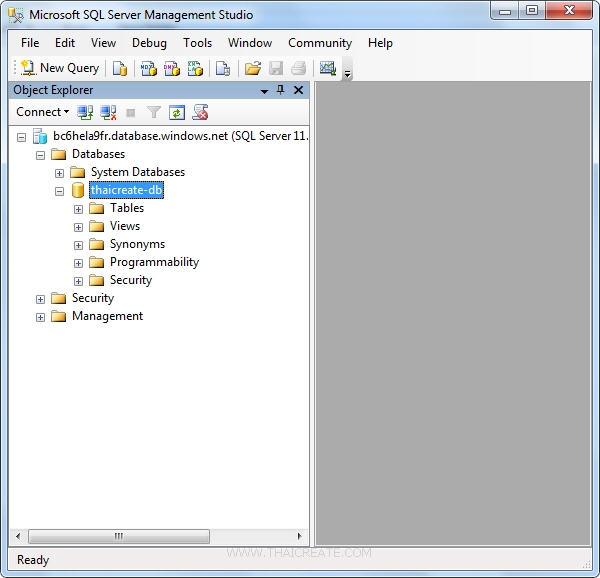Click the Save floppy disk icon
This screenshot has height=578, width=600.
276,68
